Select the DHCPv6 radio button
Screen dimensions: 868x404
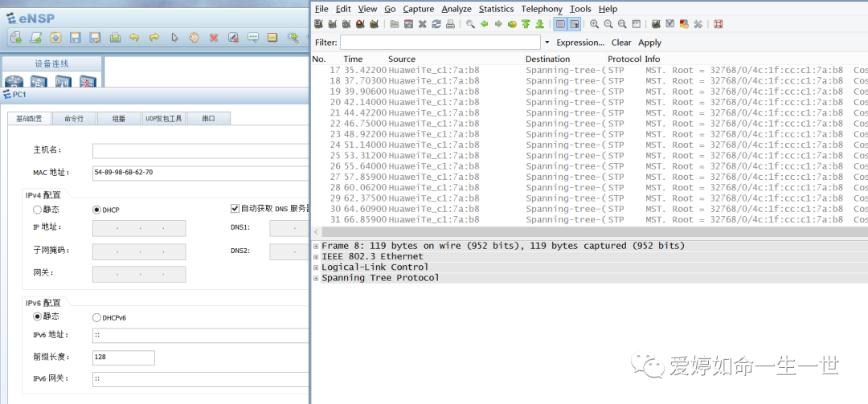pos(97,318)
